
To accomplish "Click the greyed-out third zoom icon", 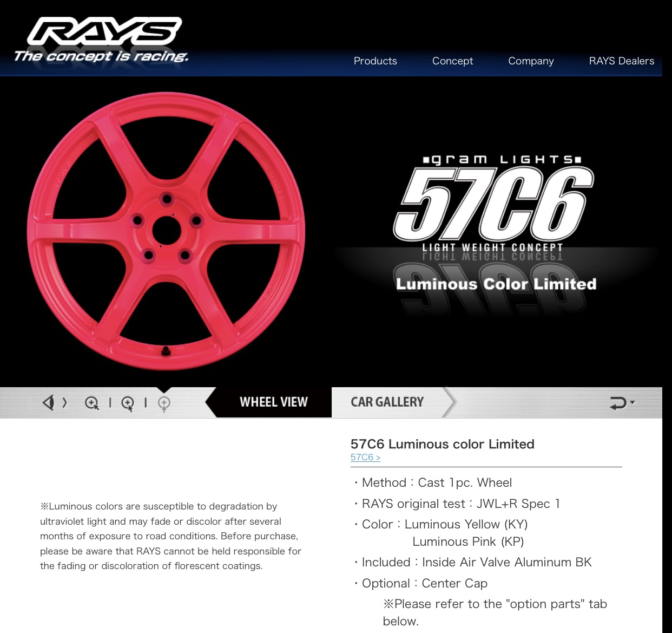I will tap(164, 404).
